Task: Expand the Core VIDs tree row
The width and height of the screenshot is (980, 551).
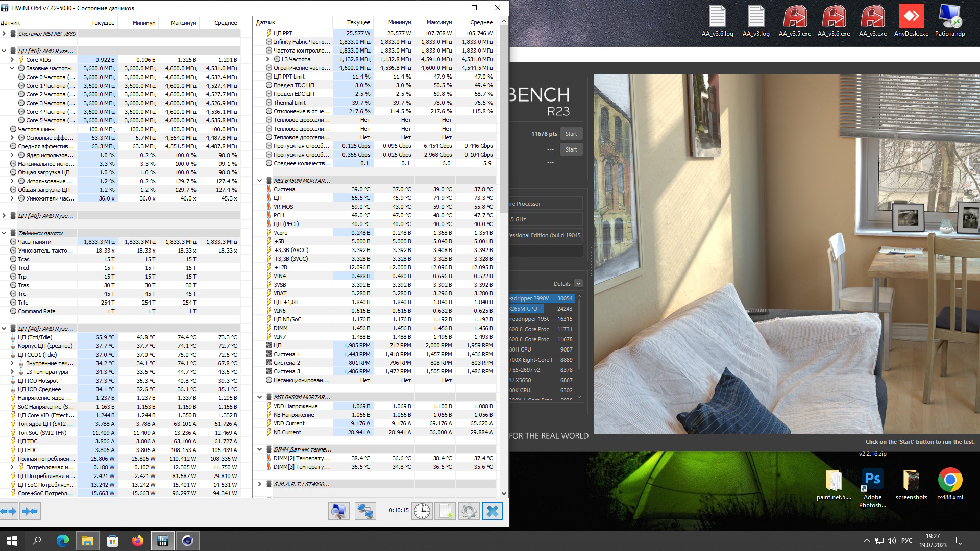Action: pos(12,60)
